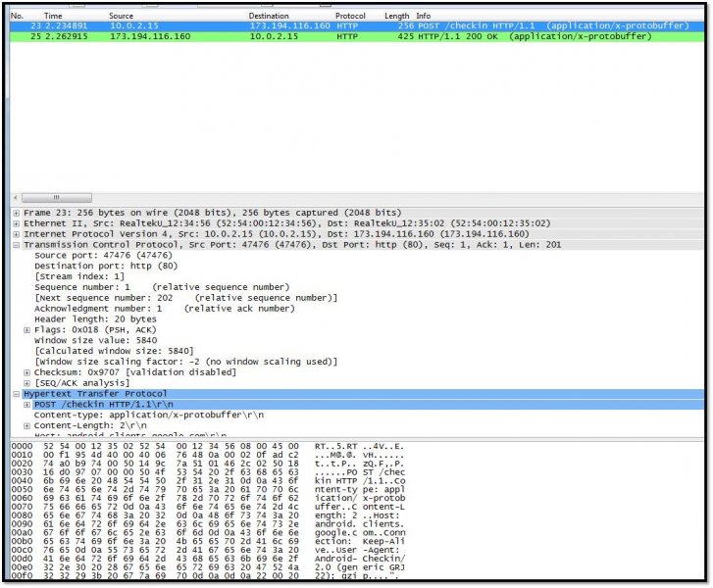Click the packet list horizontal scrollbar thumb

56,198
